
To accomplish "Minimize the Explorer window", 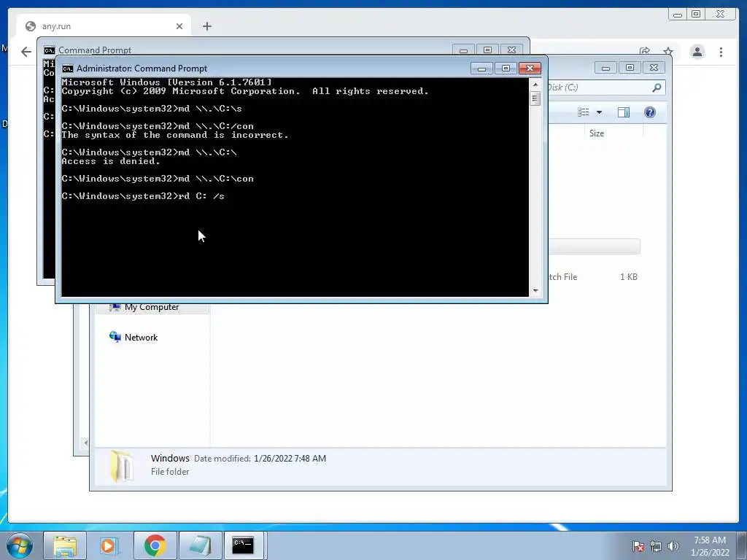I will [x=605, y=68].
